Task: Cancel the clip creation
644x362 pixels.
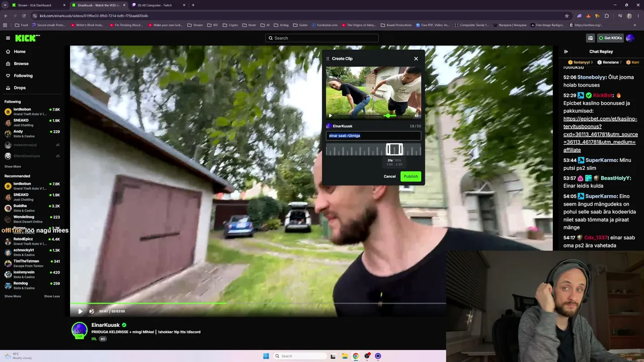Action: (389, 176)
